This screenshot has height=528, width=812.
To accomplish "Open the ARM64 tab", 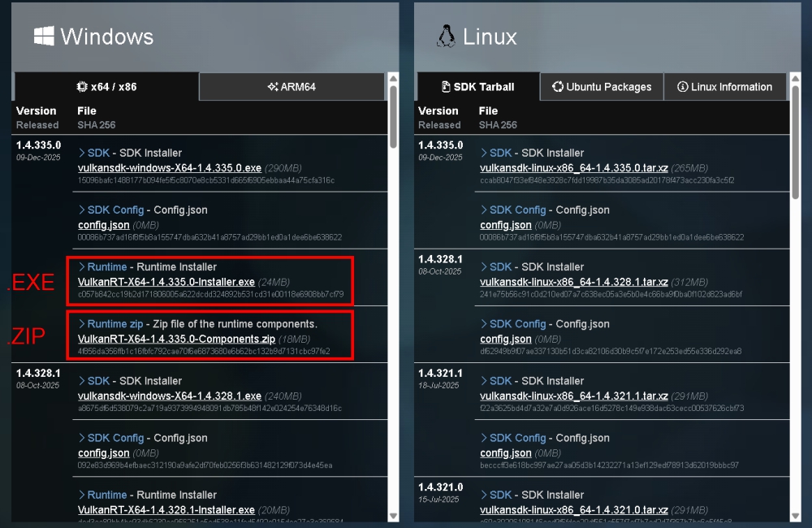I will [x=292, y=87].
